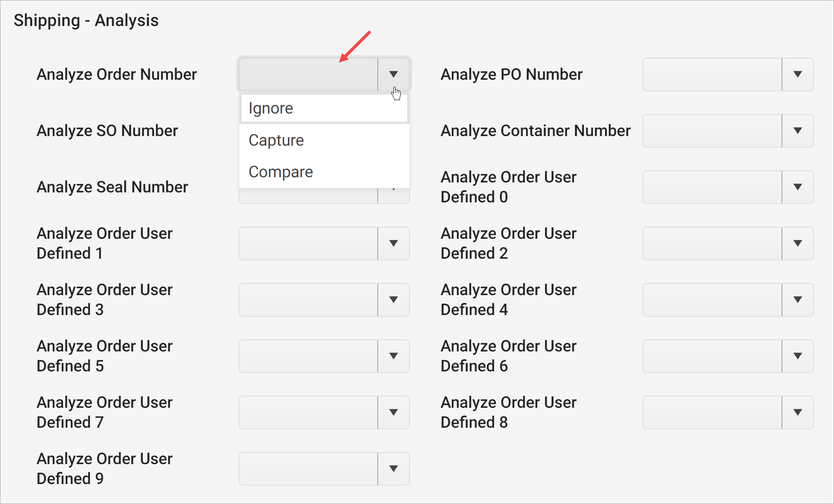Expand the Analyze Order User Defined 0 dropdown
The height and width of the screenshot is (504, 834).
tap(798, 187)
